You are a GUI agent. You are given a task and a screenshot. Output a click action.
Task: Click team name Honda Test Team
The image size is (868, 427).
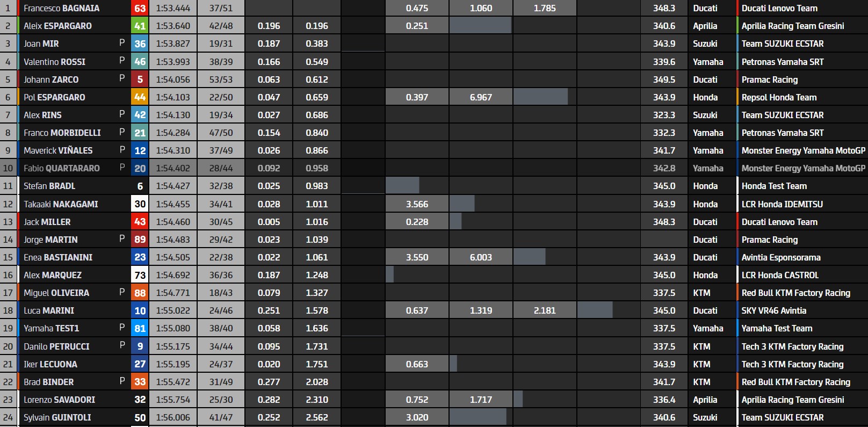point(774,186)
